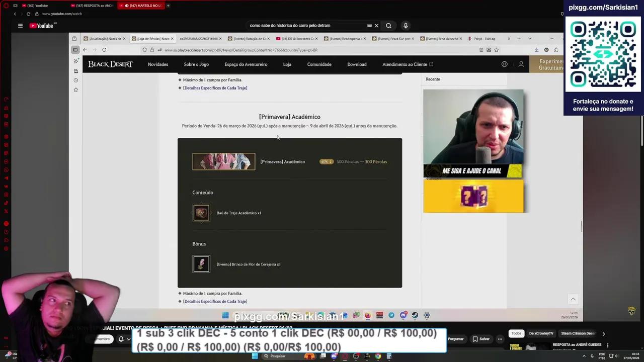Reload the Black Desert page
This screenshot has height=362, width=644.
pyautogui.click(x=104, y=50)
